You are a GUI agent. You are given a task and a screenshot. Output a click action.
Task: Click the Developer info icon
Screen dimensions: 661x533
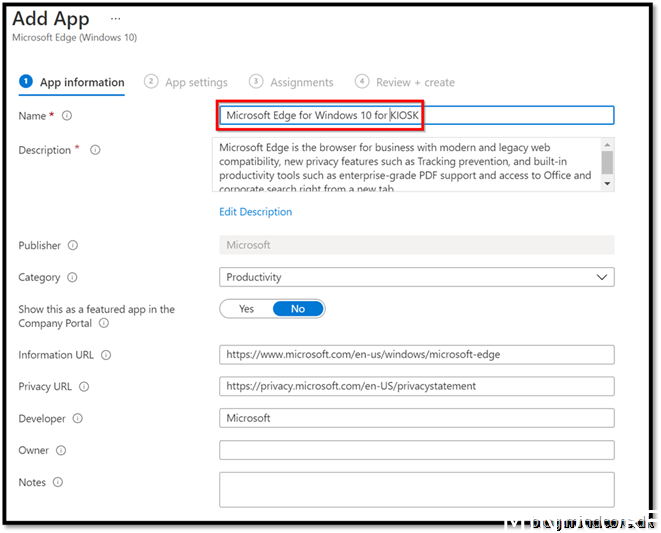pyautogui.click(x=79, y=418)
